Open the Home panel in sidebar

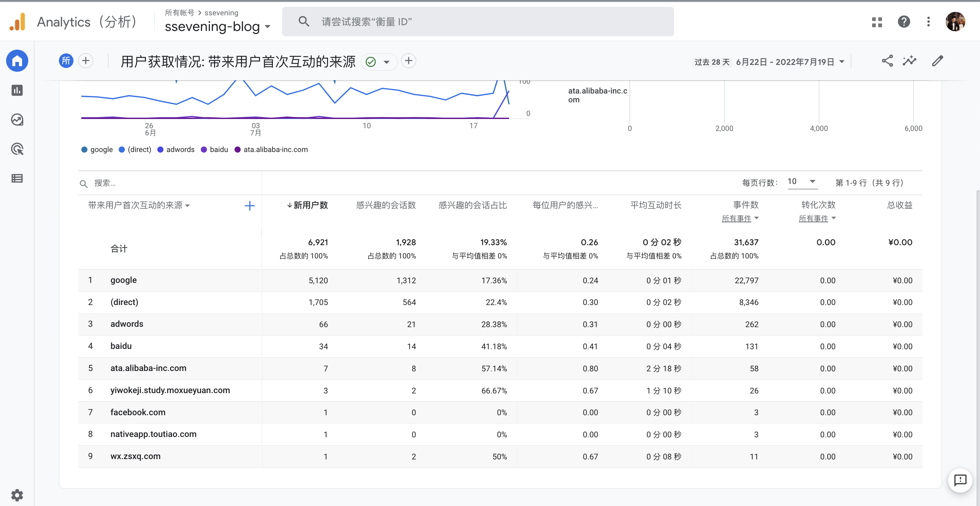pyautogui.click(x=17, y=61)
